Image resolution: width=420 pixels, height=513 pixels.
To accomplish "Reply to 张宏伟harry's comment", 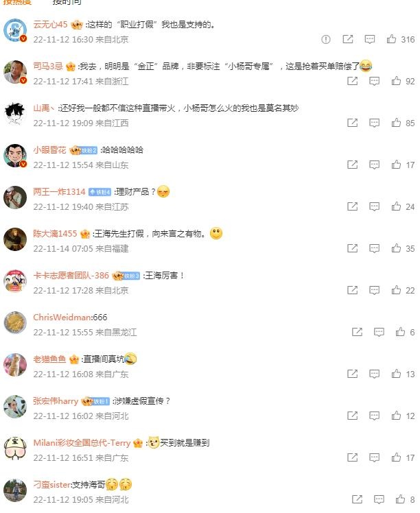I will tap(374, 416).
